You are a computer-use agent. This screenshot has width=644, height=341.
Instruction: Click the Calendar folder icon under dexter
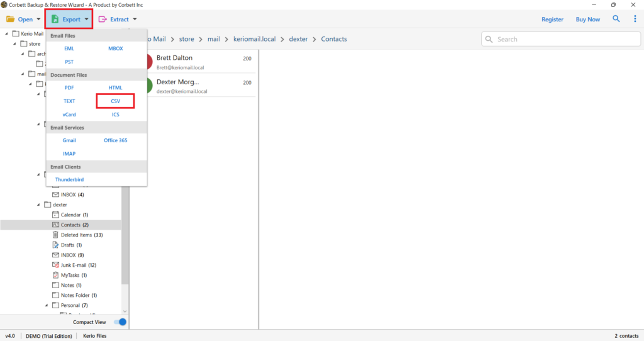pyautogui.click(x=55, y=215)
